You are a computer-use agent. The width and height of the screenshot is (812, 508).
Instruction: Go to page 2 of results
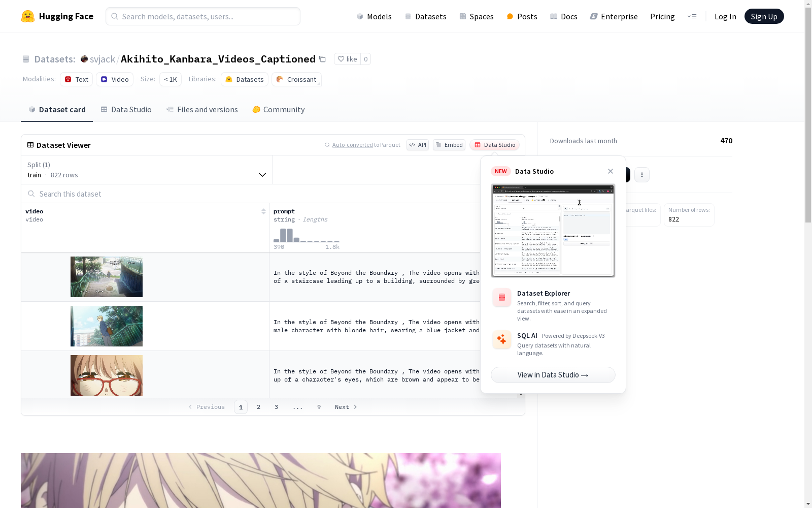258,407
